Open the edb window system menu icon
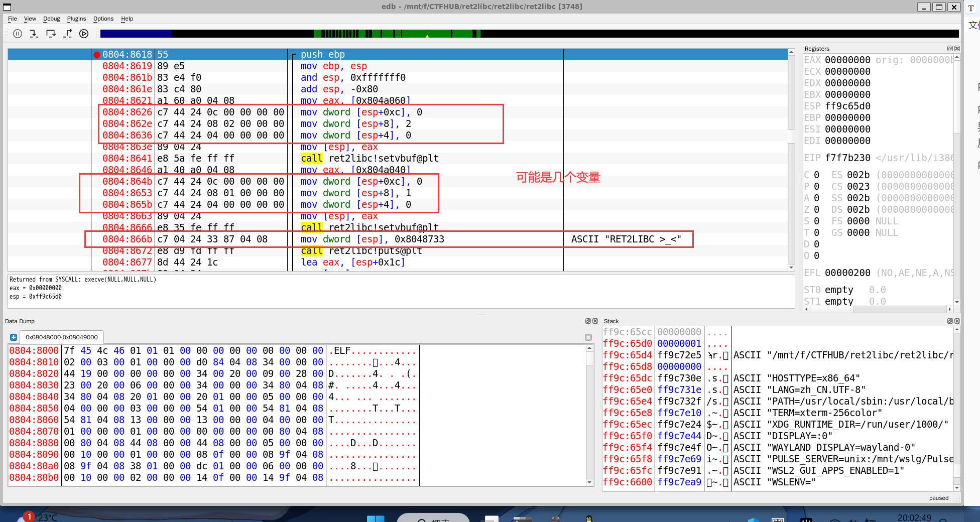Screen dimensions: 980x522 (x=7, y=7)
